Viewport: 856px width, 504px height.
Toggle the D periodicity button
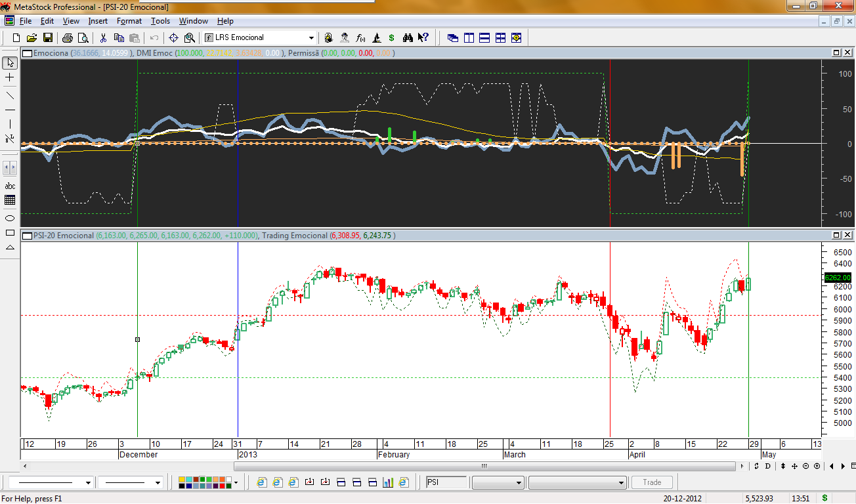(x=767, y=466)
